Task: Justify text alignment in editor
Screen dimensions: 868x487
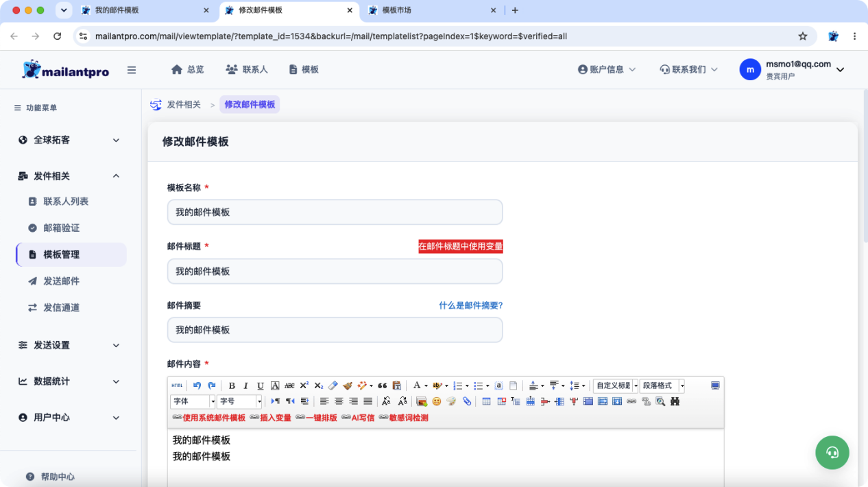Action: 367,401
